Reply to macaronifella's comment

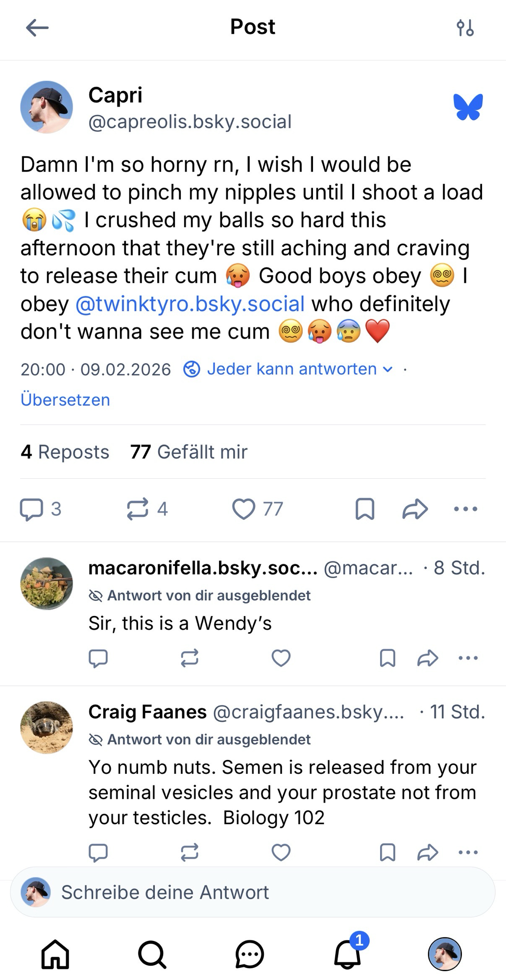98,658
